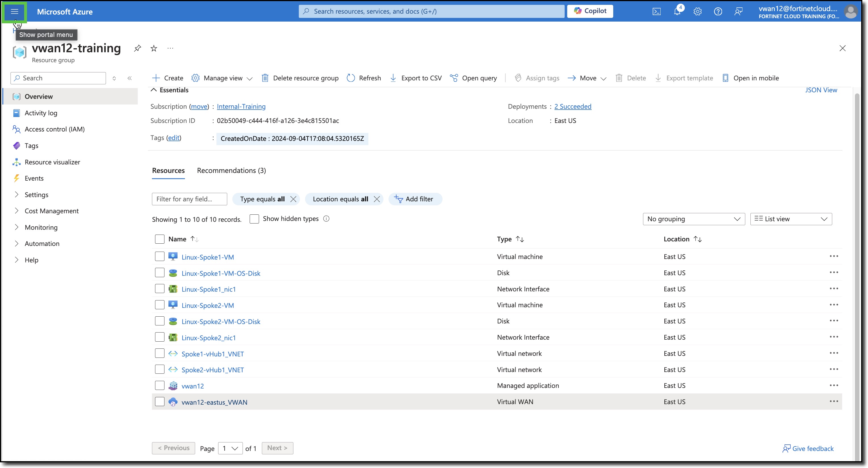Refresh the resource list
Viewport: 868px width, 468px height.
click(364, 78)
